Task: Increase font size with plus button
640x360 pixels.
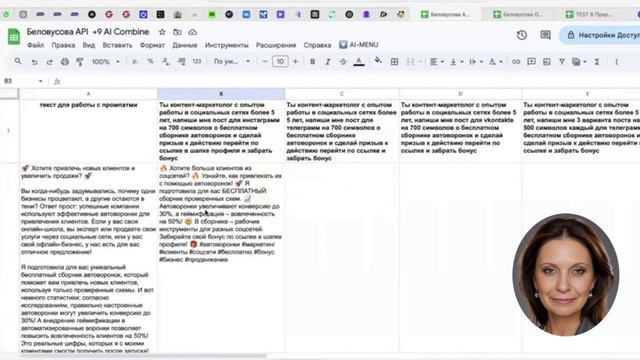Action: (296, 61)
